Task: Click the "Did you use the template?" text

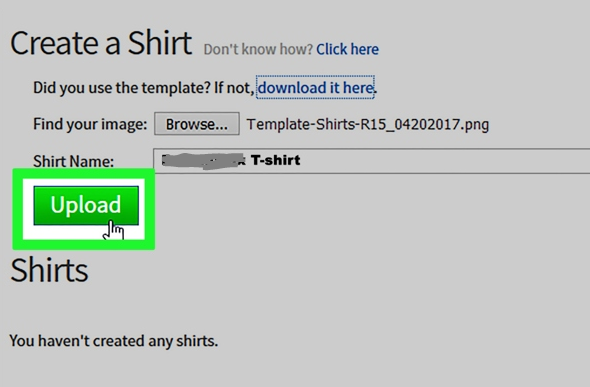Action: [x=122, y=88]
